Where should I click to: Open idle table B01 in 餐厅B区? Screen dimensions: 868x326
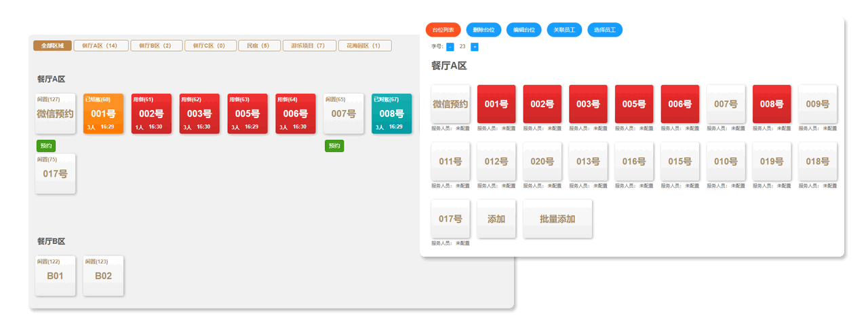tap(55, 276)
